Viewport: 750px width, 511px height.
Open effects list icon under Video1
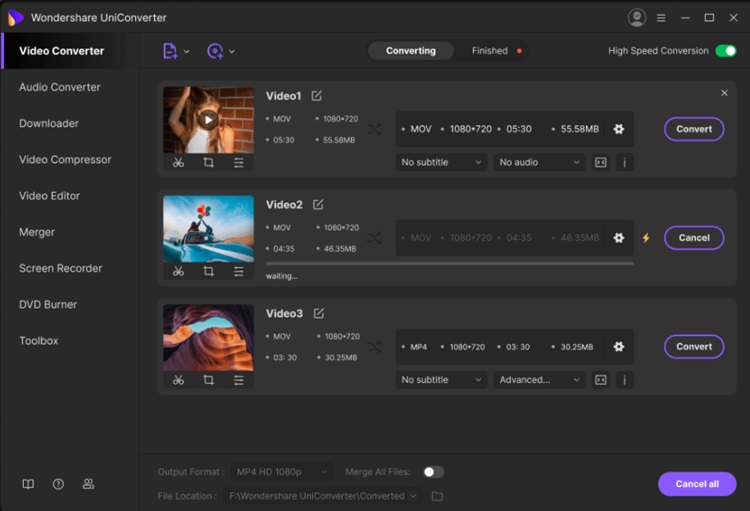click(239, 163)
